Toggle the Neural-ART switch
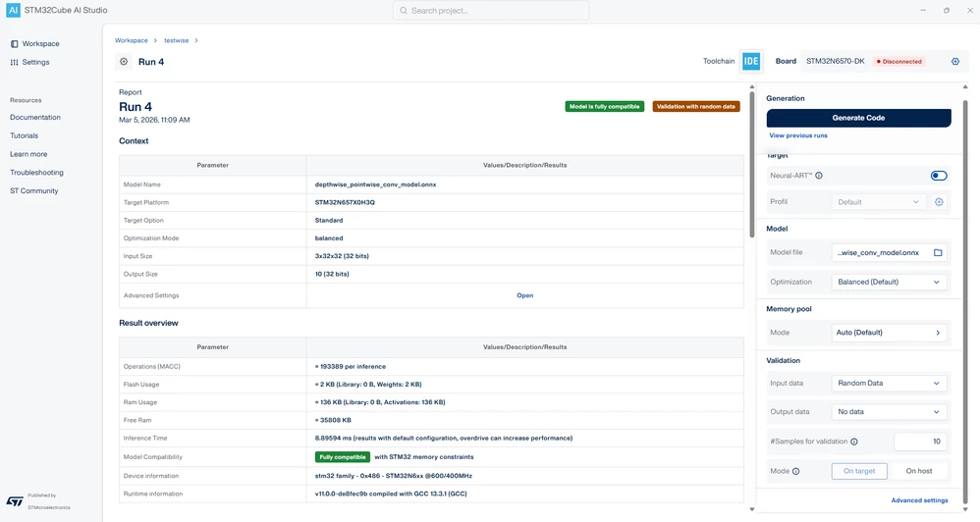This screenshot has height=522, width=980. [939, 176]
